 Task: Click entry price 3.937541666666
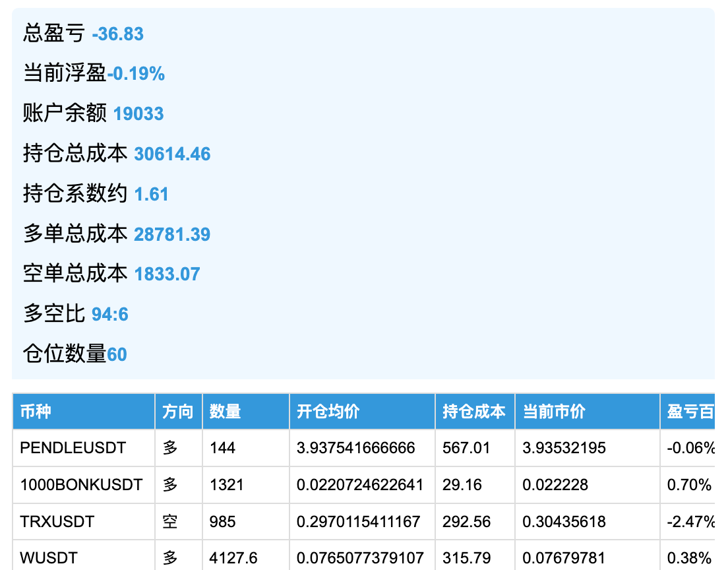coord(355,448)
